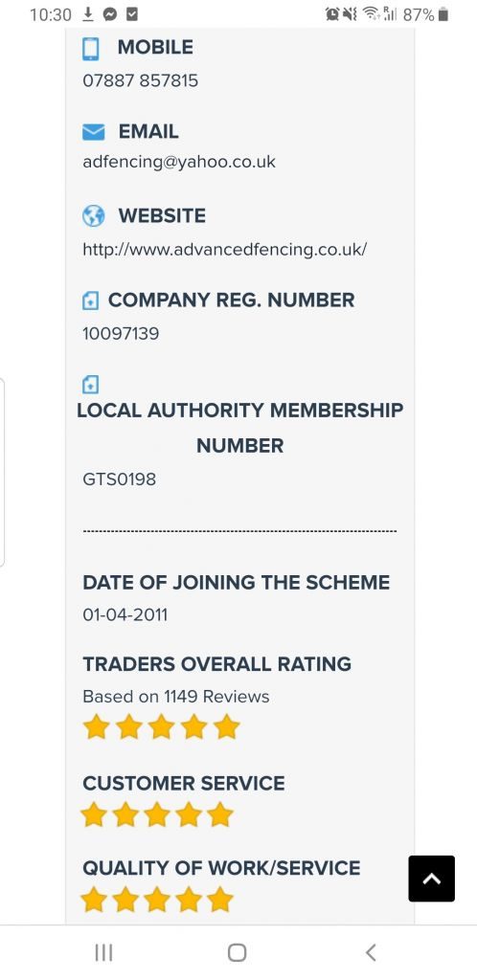This screenshot has height=980, width=477.
Task: Tap the download icon in status bar
Action: [x=88, y=13]
